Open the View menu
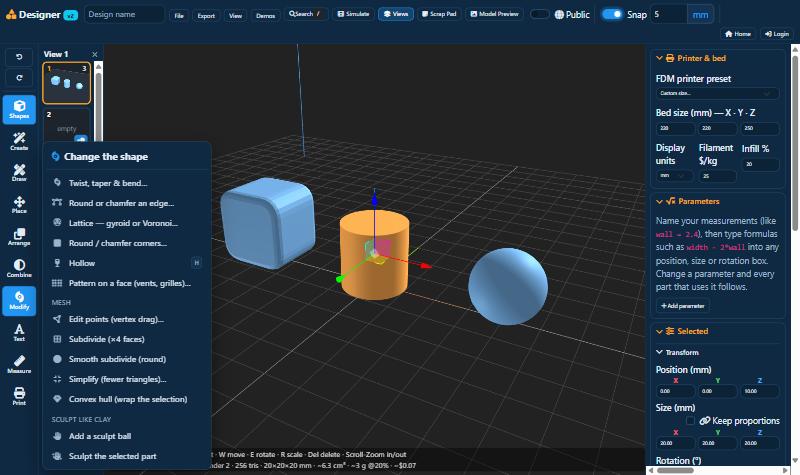 pos(235,15)
